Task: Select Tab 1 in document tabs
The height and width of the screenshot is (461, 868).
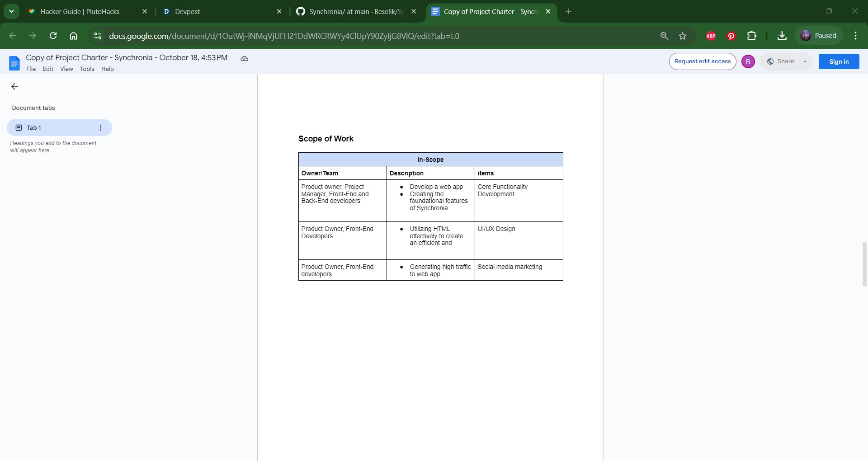Action: point(59,128)
